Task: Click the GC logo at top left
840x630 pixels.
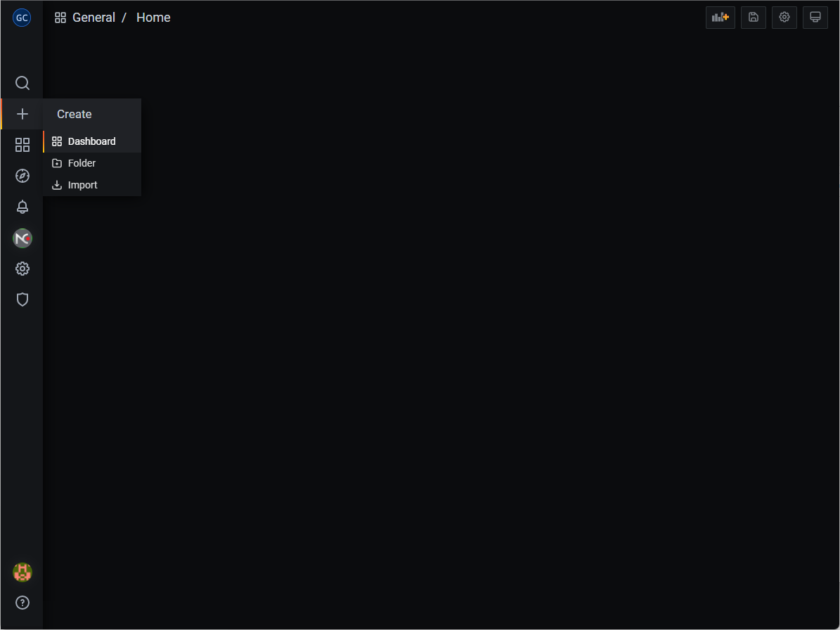Action: (x=22, y=18)
